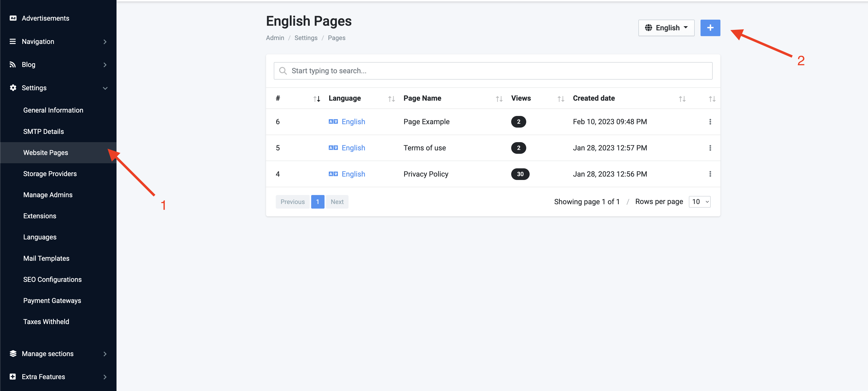Click the Settings breadcrumb link
This screenshot has width=868, height=391.
point(306,38)
